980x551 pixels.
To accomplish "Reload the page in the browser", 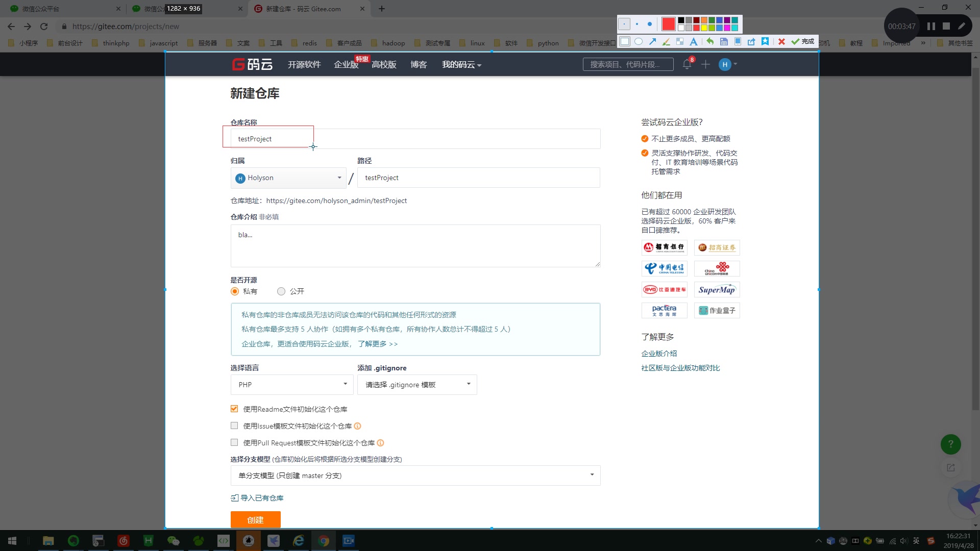I will pyautogui.click(x=44, y=27).
